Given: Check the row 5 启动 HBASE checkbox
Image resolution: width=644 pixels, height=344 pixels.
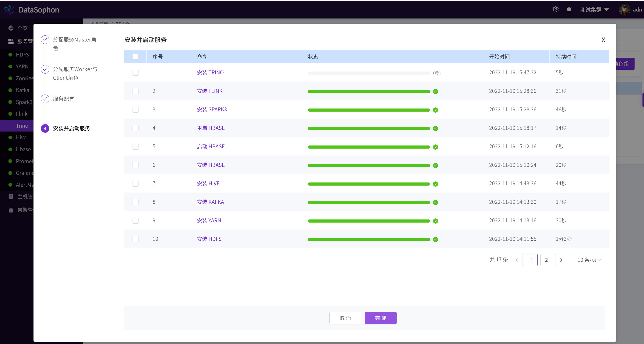Looking at the screenshot, I should [x=135, y=147].
